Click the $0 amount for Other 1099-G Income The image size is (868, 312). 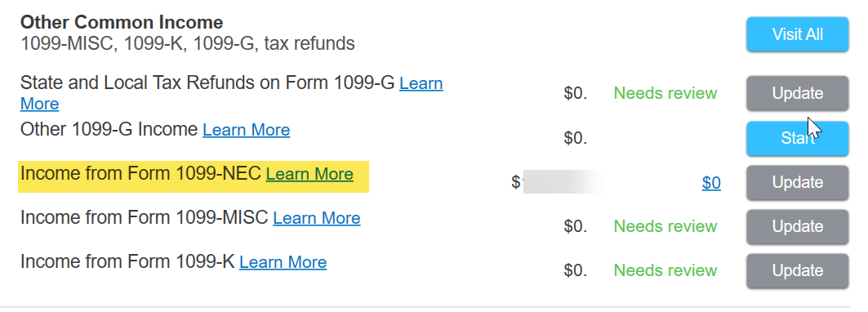[x=576, y=137]
